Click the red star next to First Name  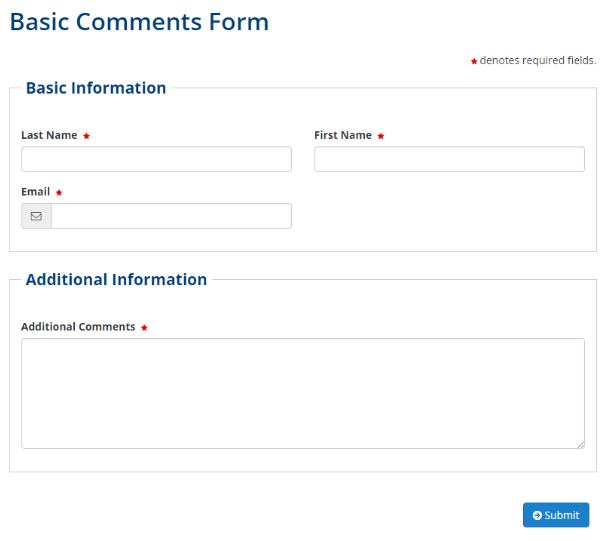[380, 136]
